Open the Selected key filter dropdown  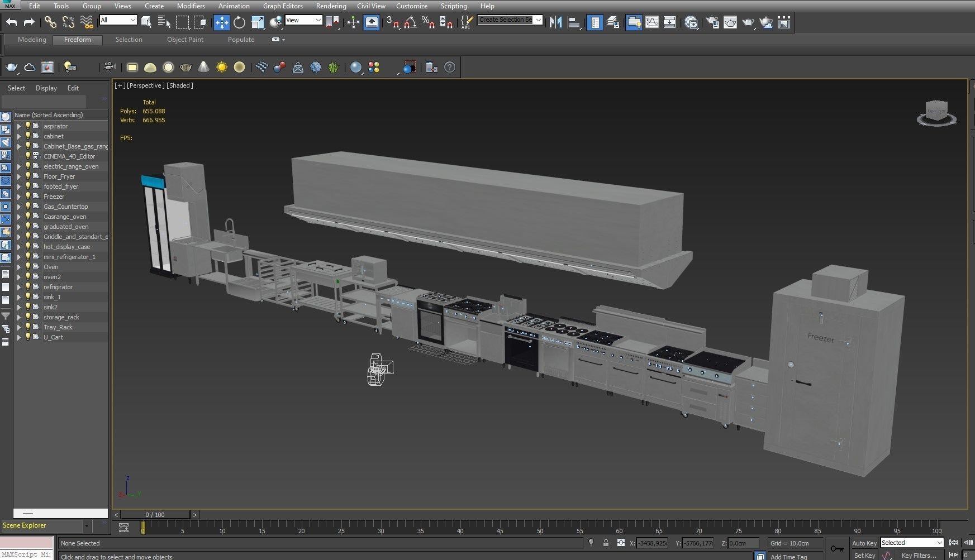click(912, 543)
